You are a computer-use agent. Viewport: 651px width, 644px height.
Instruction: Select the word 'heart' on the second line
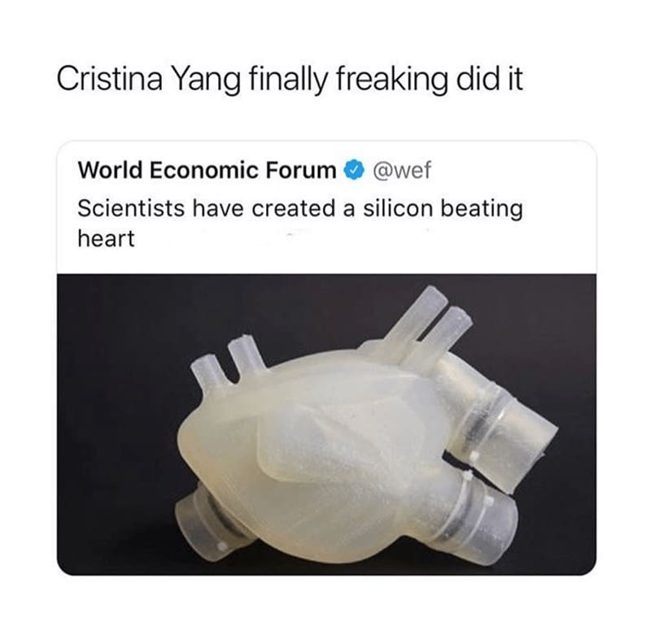pos(106,238)
